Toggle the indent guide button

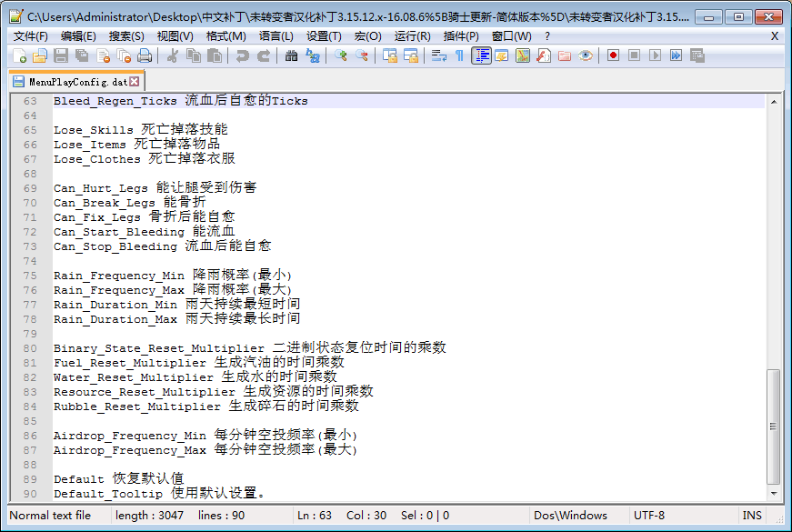pyautogui.click(x=481, y=55)
